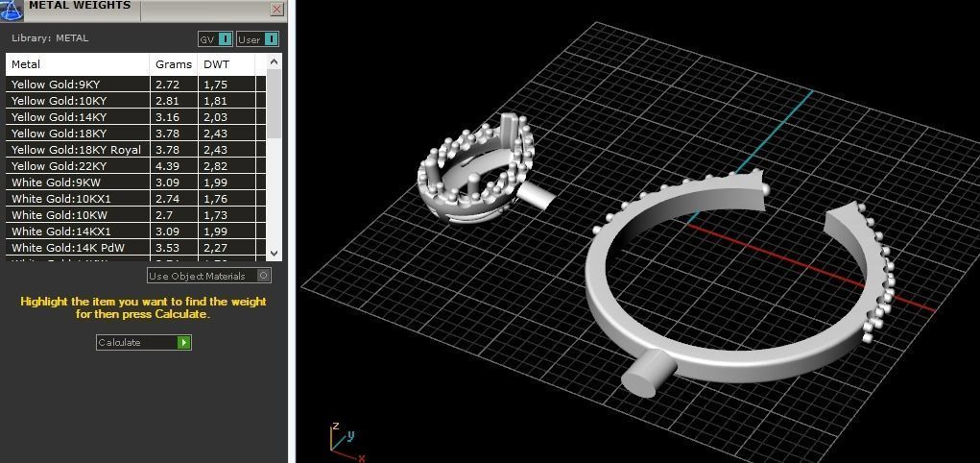The height and width of the screenshot is (463, 980).
Task: Click the 4.39 grams value
Action: point(168,166)
